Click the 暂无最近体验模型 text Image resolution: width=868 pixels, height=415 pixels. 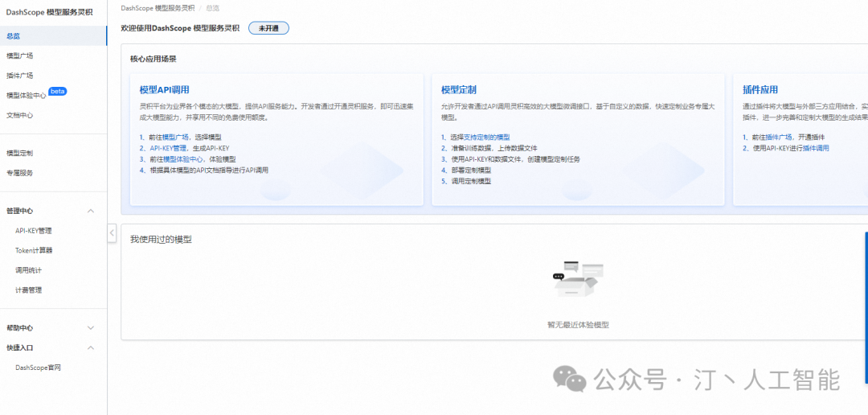coord(578,325)
